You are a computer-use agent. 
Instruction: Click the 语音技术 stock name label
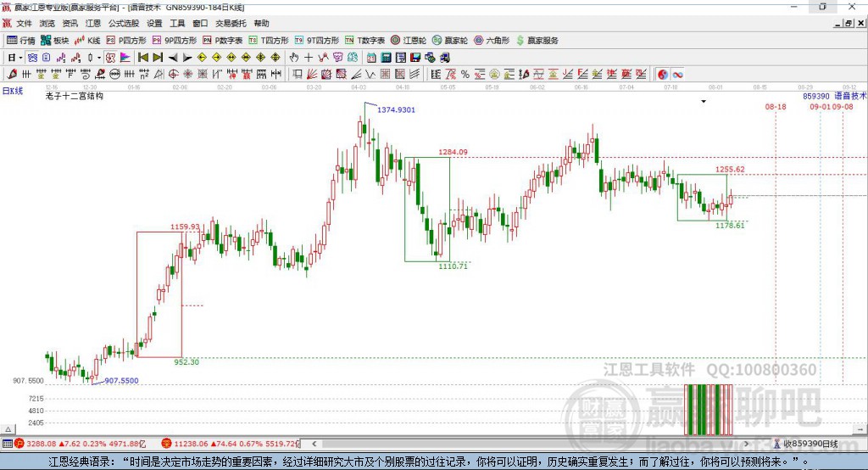click(x=850, y=96)
